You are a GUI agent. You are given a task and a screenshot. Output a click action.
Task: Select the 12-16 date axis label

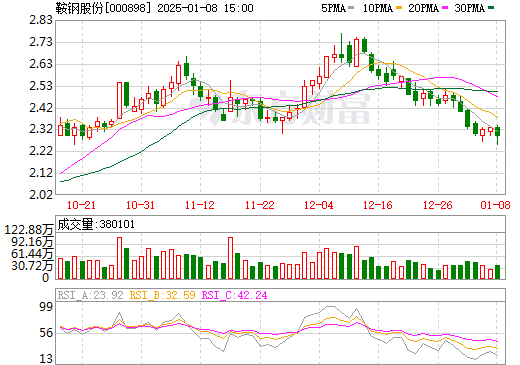[378, 205]
